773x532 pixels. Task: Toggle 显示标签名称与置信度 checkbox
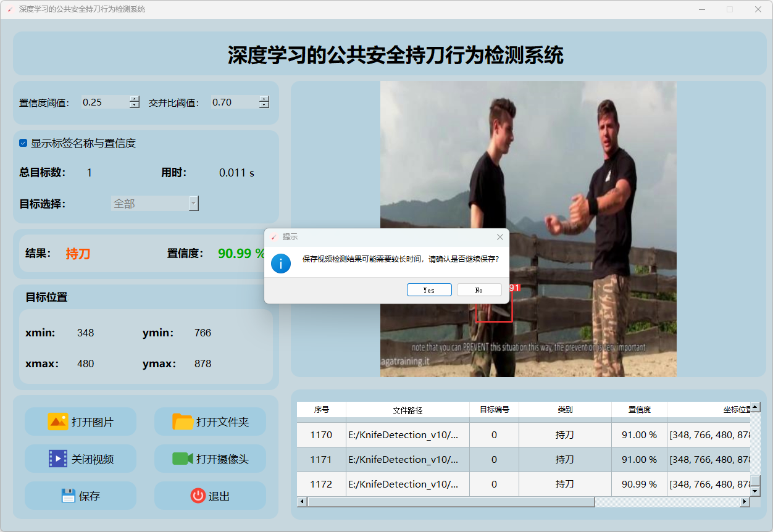click(23, 143)
